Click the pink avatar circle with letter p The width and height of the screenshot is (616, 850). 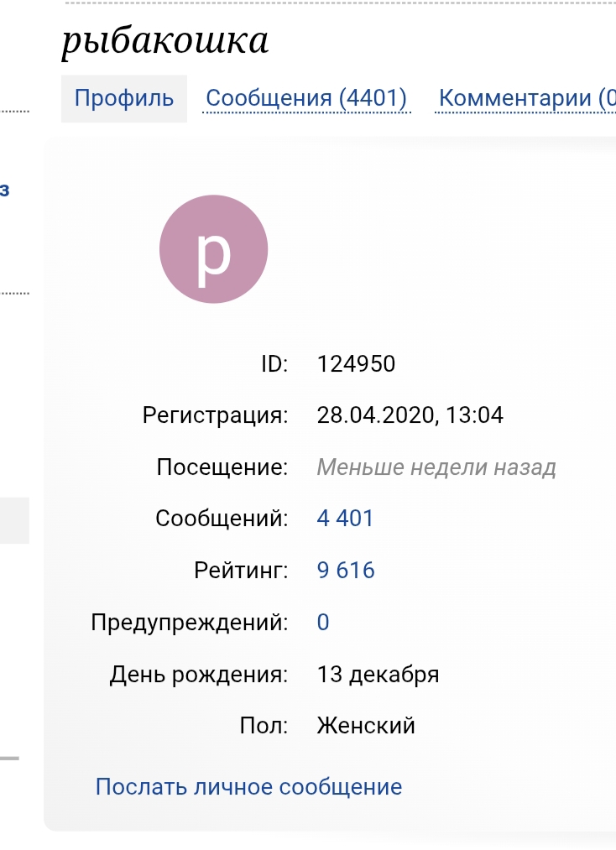pos(213,250)
